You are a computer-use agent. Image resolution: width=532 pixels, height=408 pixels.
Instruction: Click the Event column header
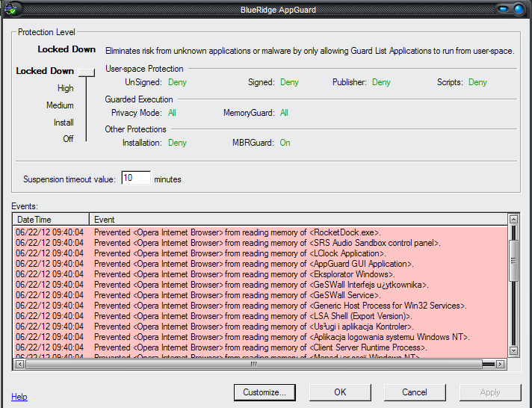(298, 220)
